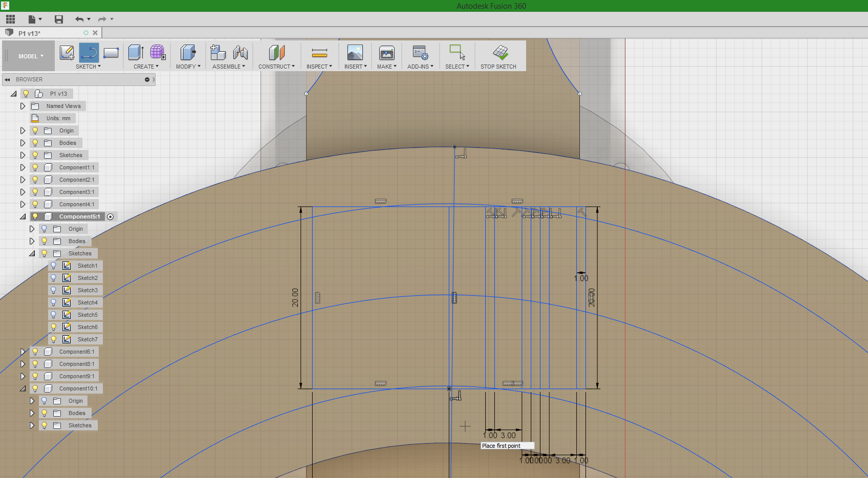Viewport: 868px width, 478px height.
Task: Open the SELECT menu label
Action: [x=457, y=67]
